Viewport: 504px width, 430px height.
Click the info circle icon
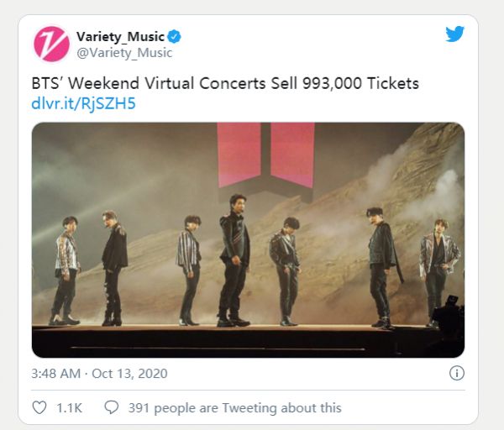click(x=457, y=372)
